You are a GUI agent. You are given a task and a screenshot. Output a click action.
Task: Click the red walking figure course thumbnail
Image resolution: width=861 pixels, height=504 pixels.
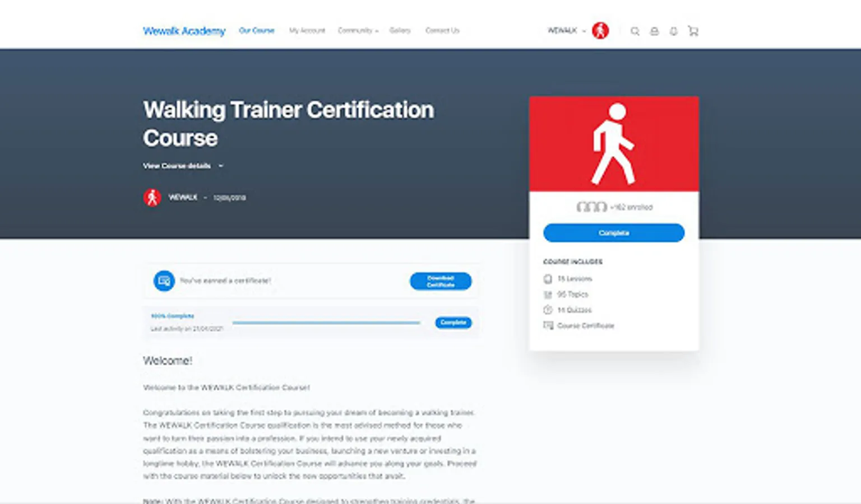[x=614, y=144]
